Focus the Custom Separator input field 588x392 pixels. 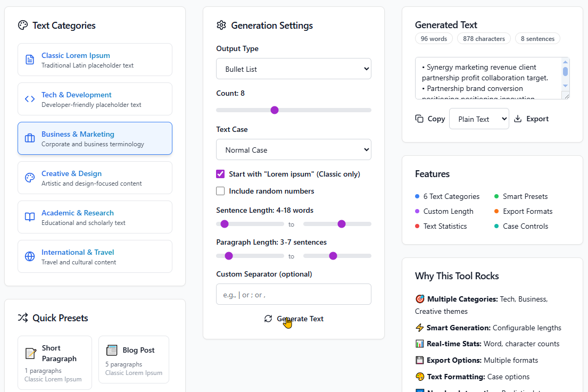click(294, 294)
